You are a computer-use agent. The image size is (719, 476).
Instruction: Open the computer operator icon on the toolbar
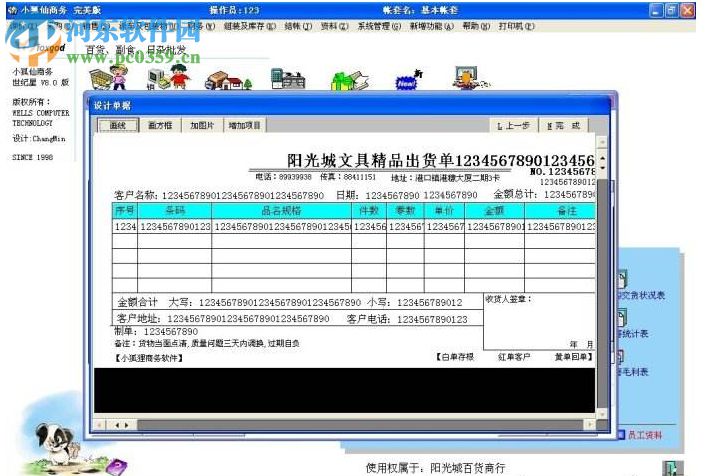tap(469, 77)
